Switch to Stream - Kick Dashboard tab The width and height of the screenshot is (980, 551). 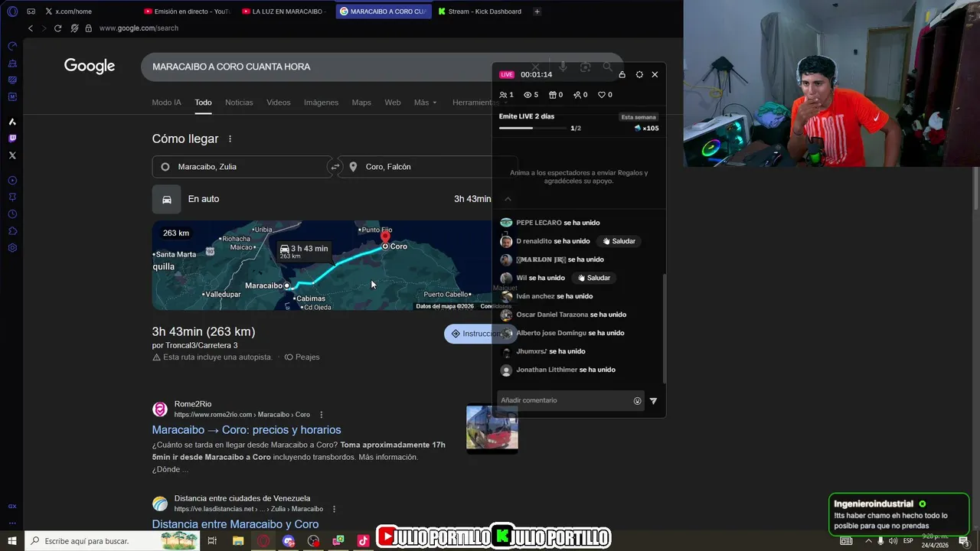click(x=480, y=11)
